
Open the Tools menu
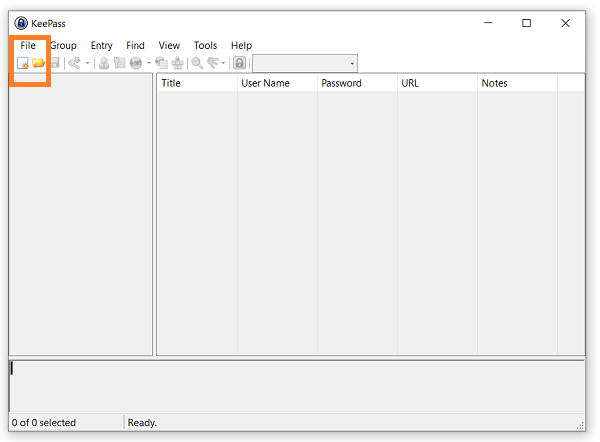[205, 46]
